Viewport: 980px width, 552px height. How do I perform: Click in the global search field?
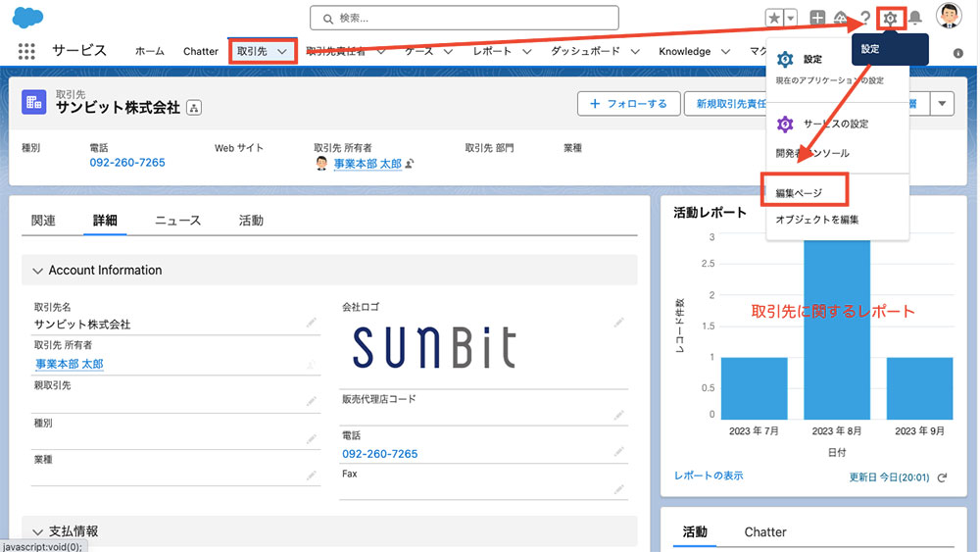[465, 18]
